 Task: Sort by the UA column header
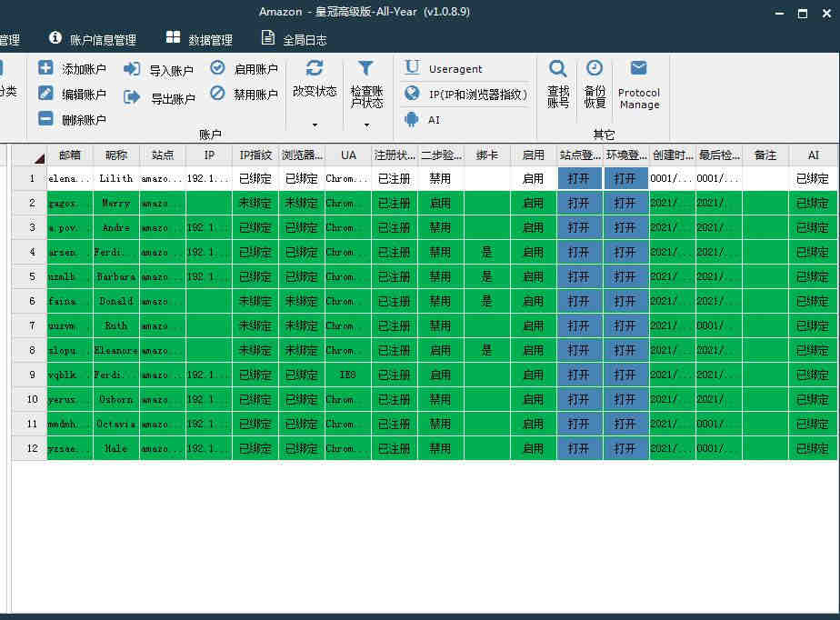point(348,155)
